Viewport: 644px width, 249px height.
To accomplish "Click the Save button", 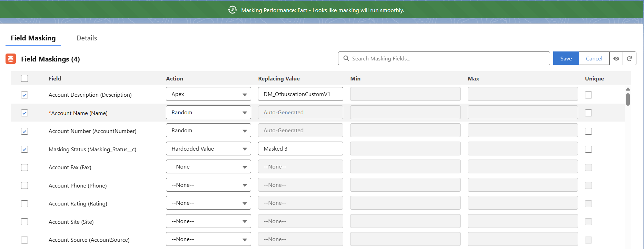I will click(566, 59).
